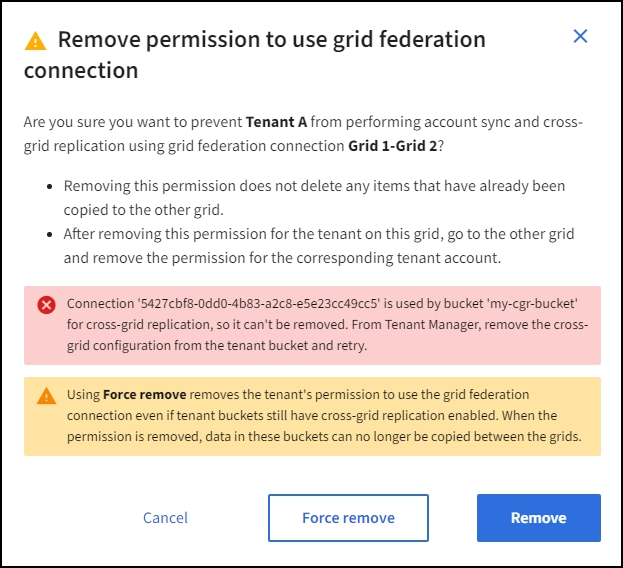623x568 pixels.
Task: Click the orange warning icon in yellow banner
Action: tap(46, 396)
